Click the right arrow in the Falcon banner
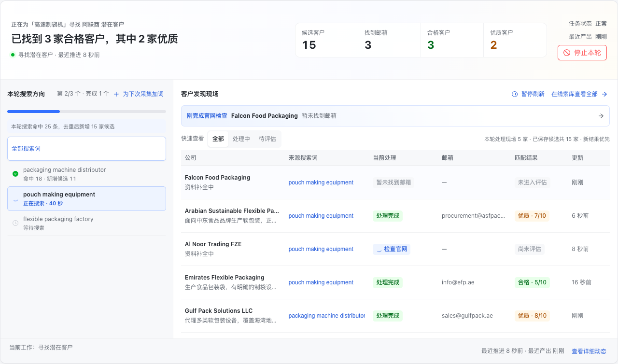 click(601, 116)
